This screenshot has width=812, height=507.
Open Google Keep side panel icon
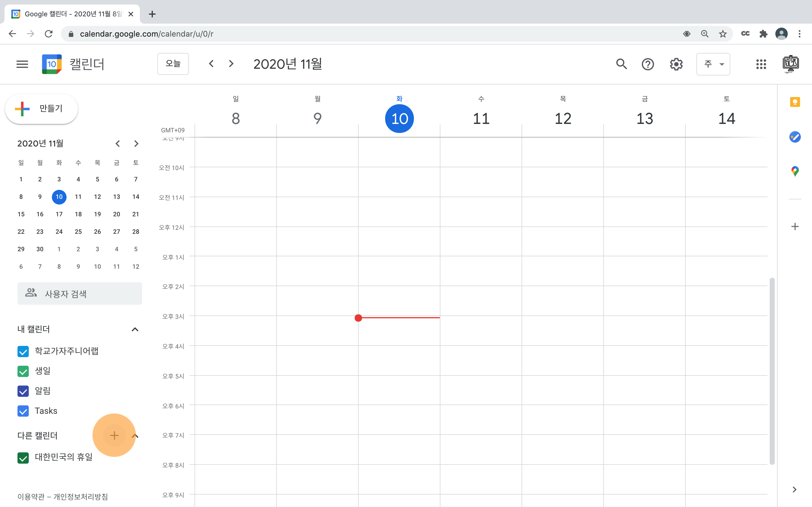795,102
